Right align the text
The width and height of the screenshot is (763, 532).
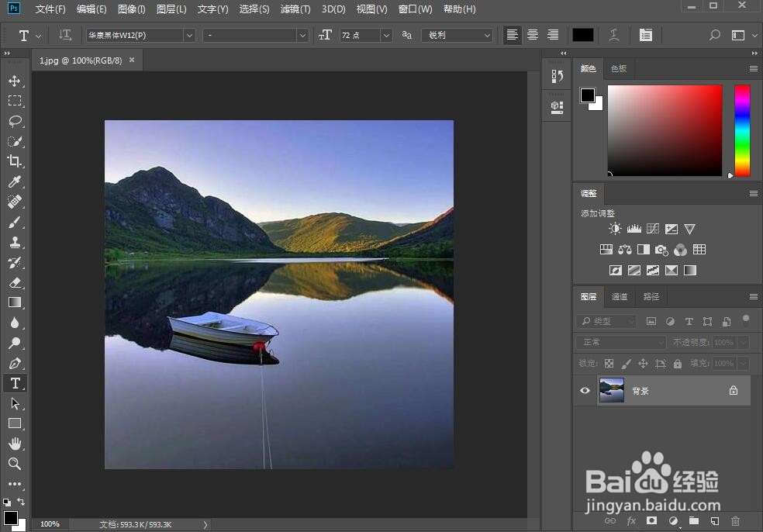[x=553, y=35]
